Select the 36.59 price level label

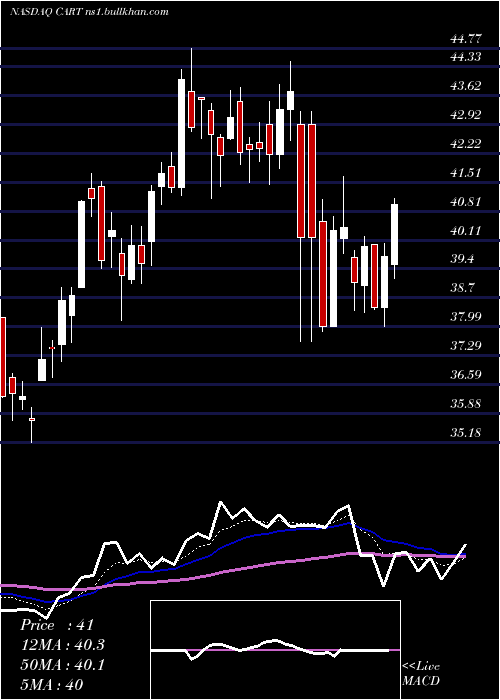(466, 375)
